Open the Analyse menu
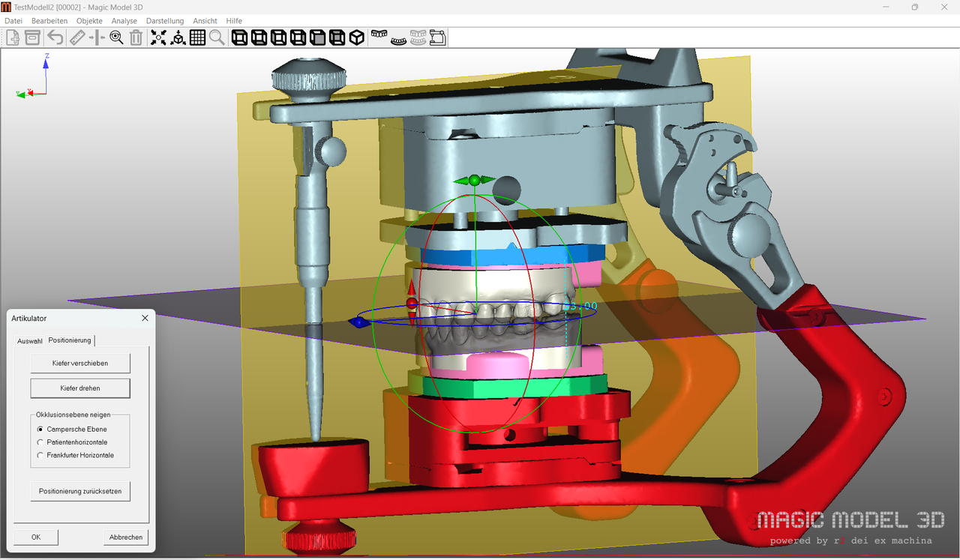Viewport: 960px width, 560px height. click(x=124, y=21)
